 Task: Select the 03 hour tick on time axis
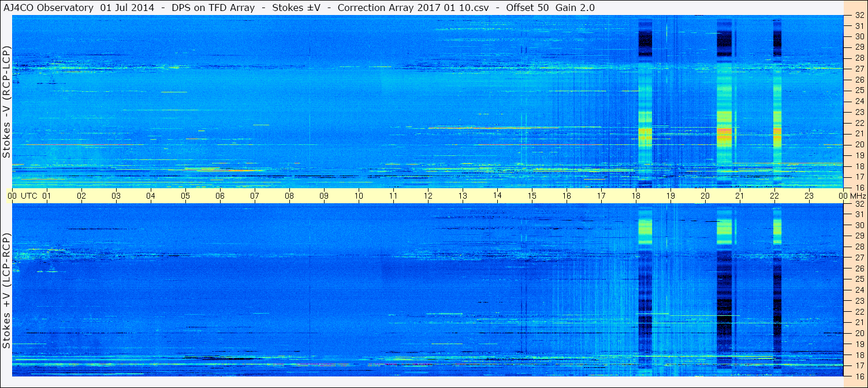point(116,196)
